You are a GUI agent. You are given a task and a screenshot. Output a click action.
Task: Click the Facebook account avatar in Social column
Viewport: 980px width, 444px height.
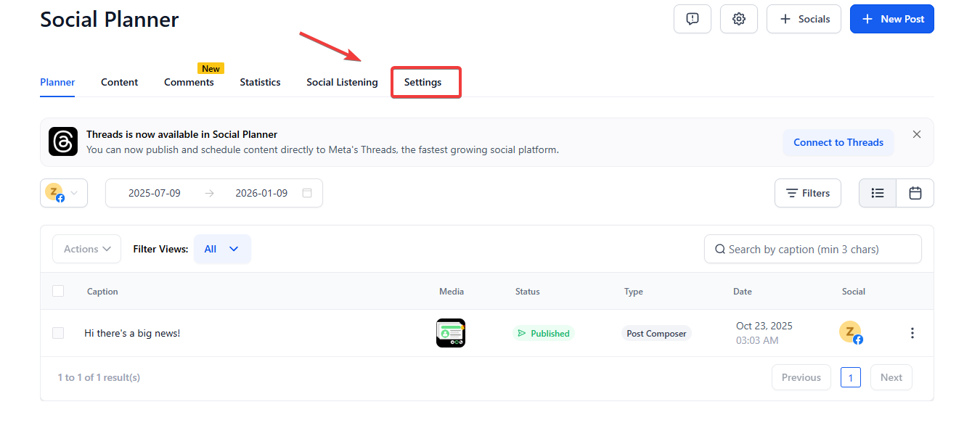click(850, 332)
